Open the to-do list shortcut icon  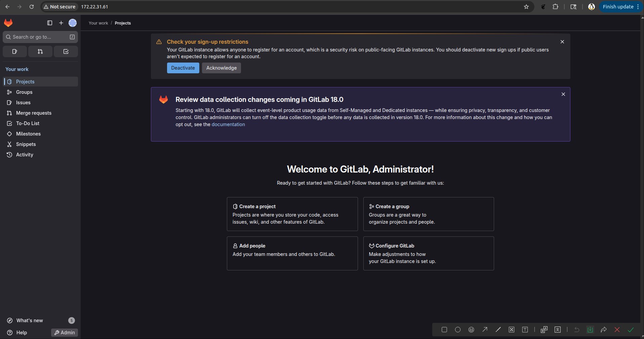click(66, 51)
